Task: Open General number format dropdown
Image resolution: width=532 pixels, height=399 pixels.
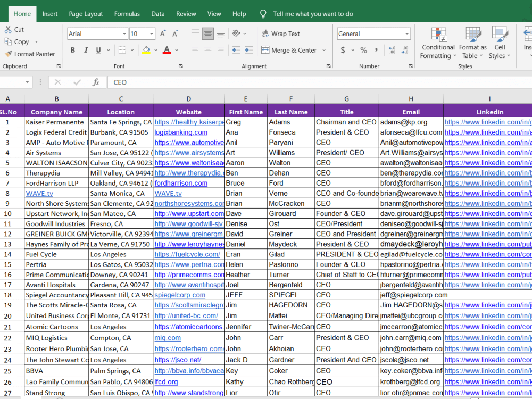Action: (x=407, y=34)
